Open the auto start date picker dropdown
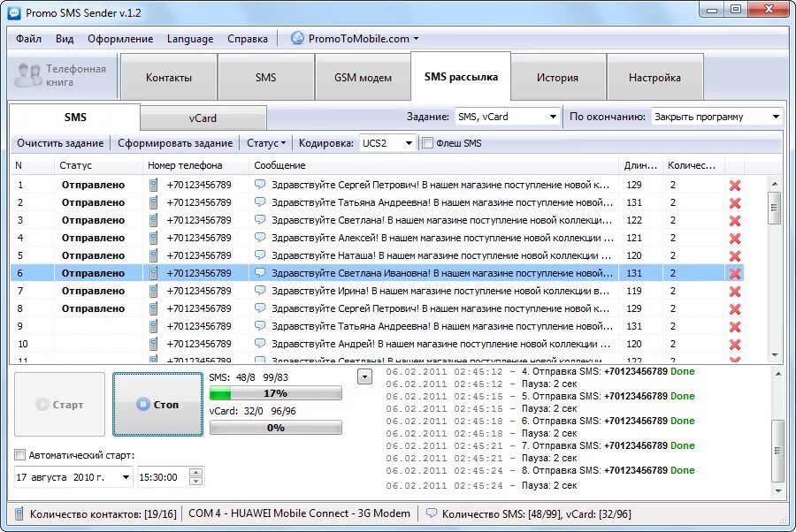Image resolution: width=796 pixels, height=532 pixels. click(x=126, y=477)
